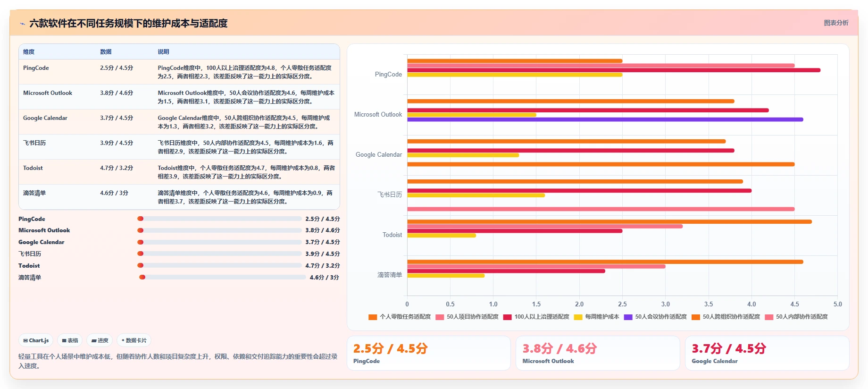Image resolution: width=868 pixels, height=389 pixels.
Task: Click the summary paragraph starting 轻量工具在个人场景
Action: 178,361
